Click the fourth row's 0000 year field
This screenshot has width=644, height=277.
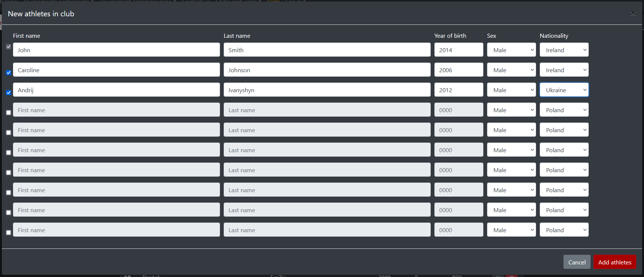click(x=459, y=110)
